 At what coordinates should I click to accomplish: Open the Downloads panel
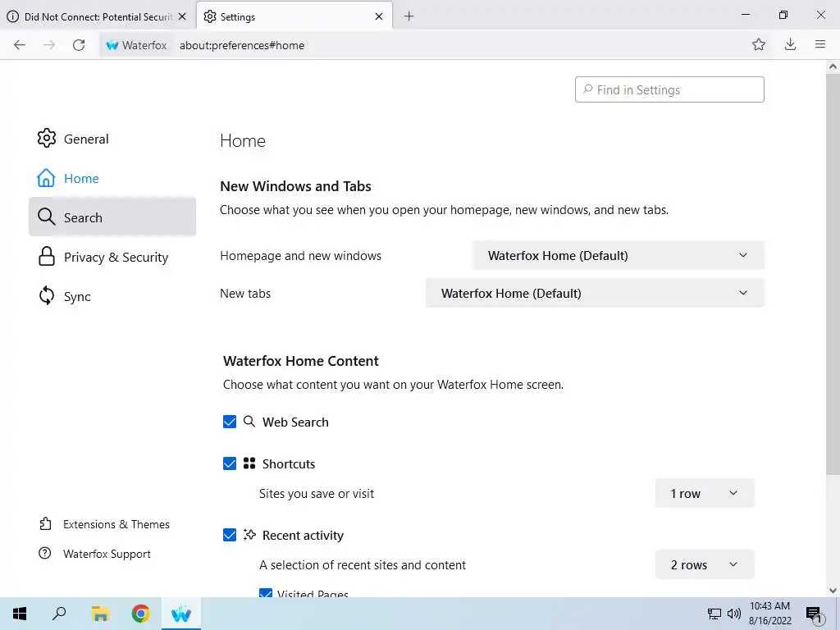790,44
